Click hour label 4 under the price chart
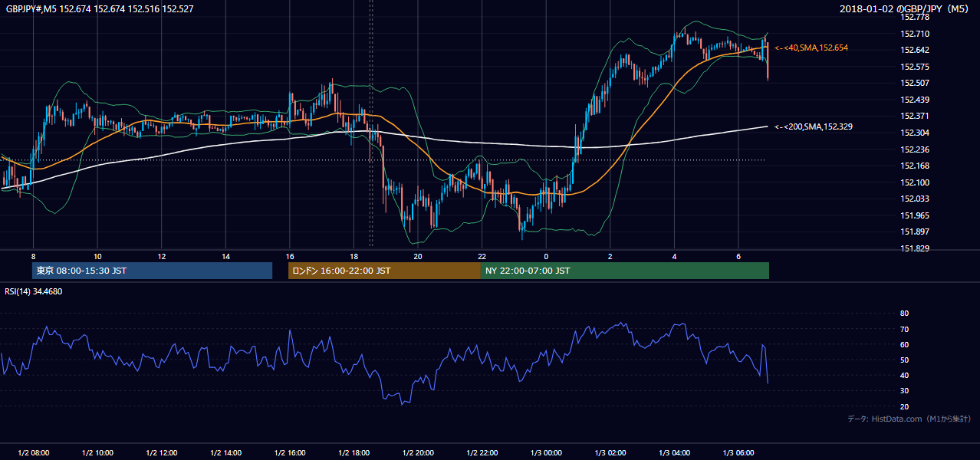The image size is (980, 460). (x=674, y=256)
